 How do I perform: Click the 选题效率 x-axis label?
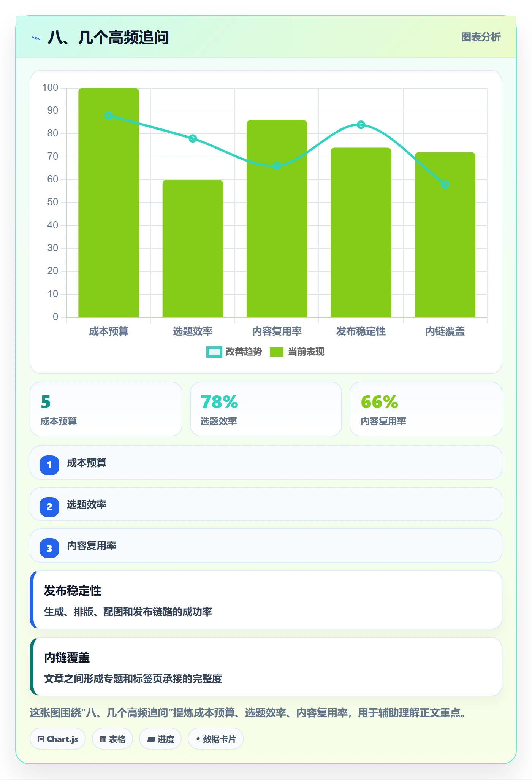[x=193, y=331]
